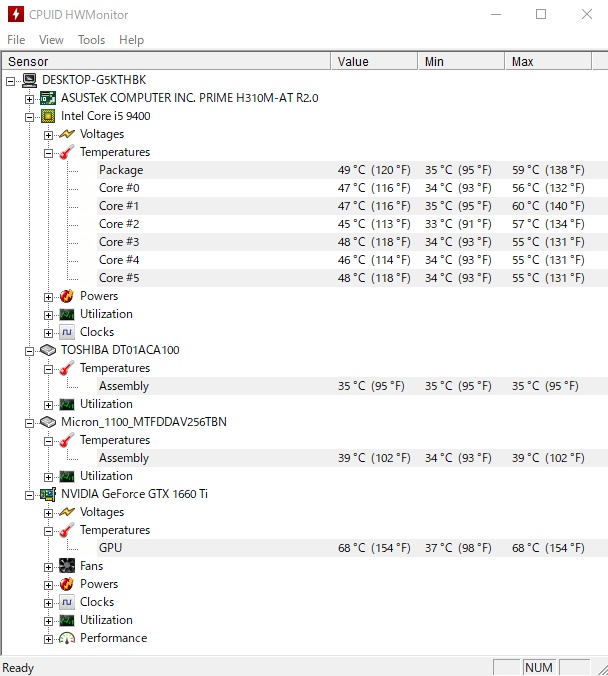Screen dimensions: 608x676
Task: Click the NUM status bar indicator
Action: click(539, 667)
